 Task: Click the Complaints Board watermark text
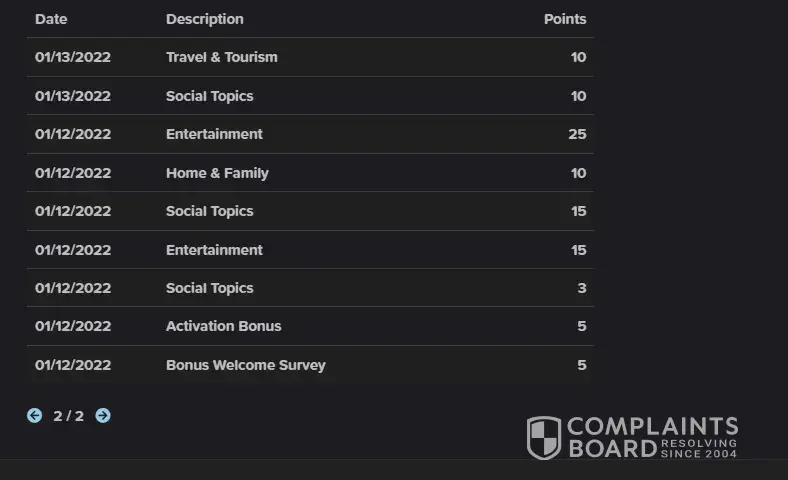point(652,428)
